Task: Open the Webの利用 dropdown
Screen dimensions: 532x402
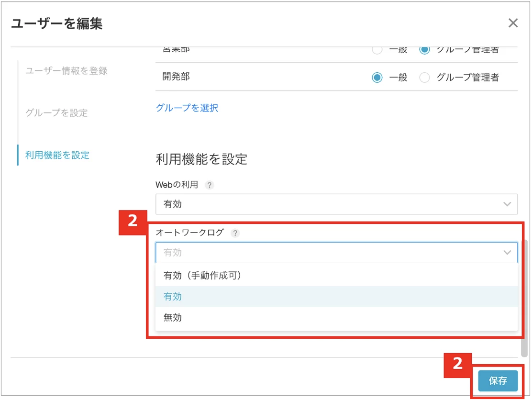Action: pyautogui.click(x=337, y=204)
